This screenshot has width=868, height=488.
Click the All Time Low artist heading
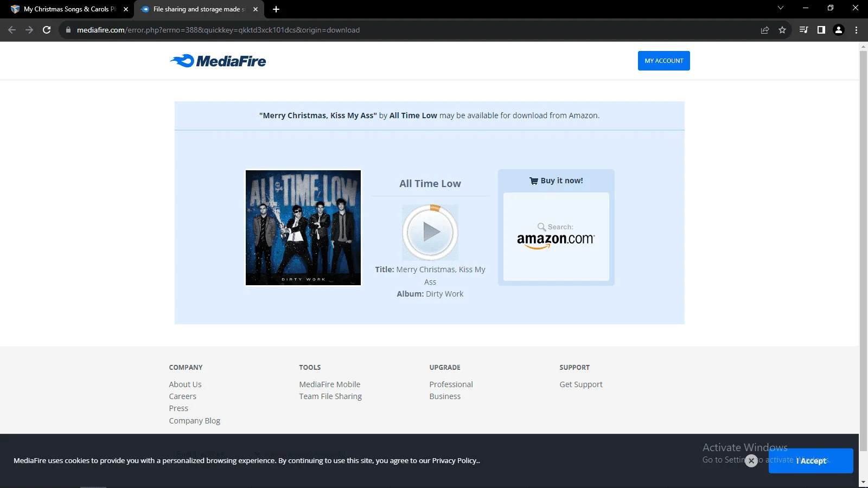430,184
